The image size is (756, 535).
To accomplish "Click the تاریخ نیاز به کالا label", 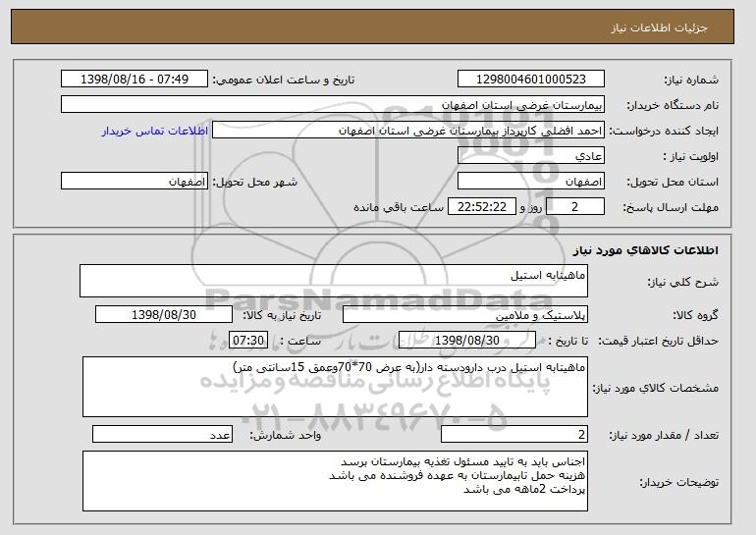I will (282, 315).
